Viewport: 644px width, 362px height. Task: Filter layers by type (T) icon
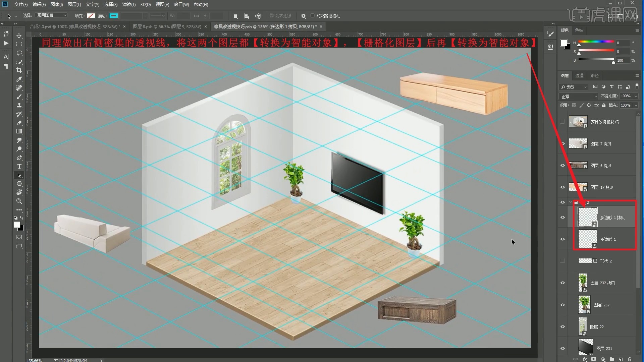tap(611, 87)
